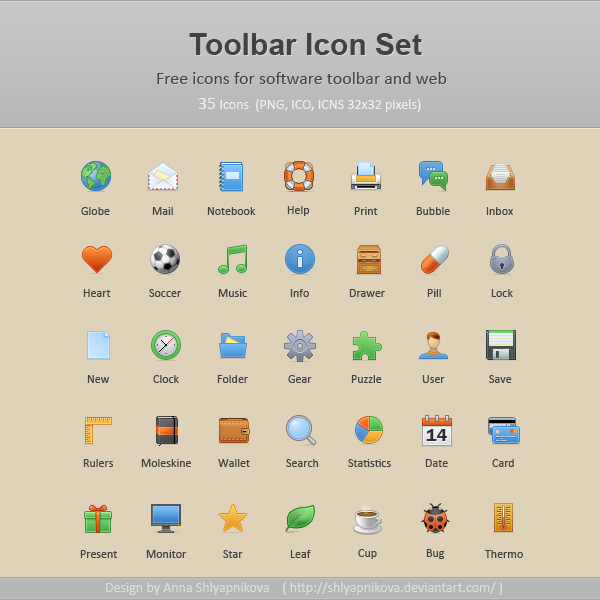Click the red Heart icon
Viewport: 600px width, 600px height.
point(97,259)
